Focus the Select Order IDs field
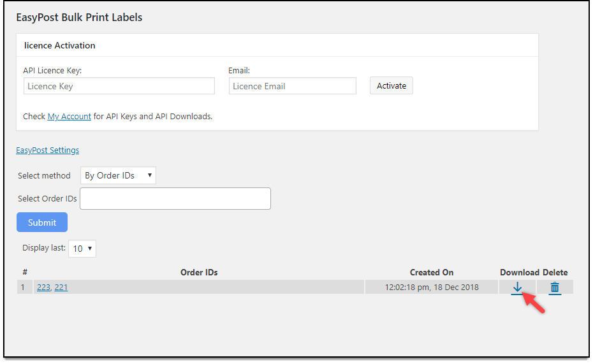593x364 pixels. coord(175,198)
